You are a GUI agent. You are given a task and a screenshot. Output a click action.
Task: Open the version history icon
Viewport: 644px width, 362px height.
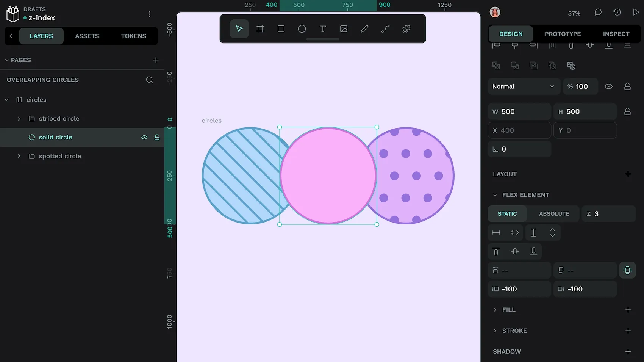pos(617,13)
